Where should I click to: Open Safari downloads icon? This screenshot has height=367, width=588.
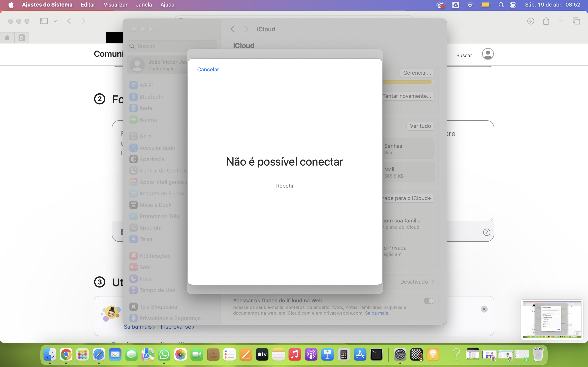(531, 21)
